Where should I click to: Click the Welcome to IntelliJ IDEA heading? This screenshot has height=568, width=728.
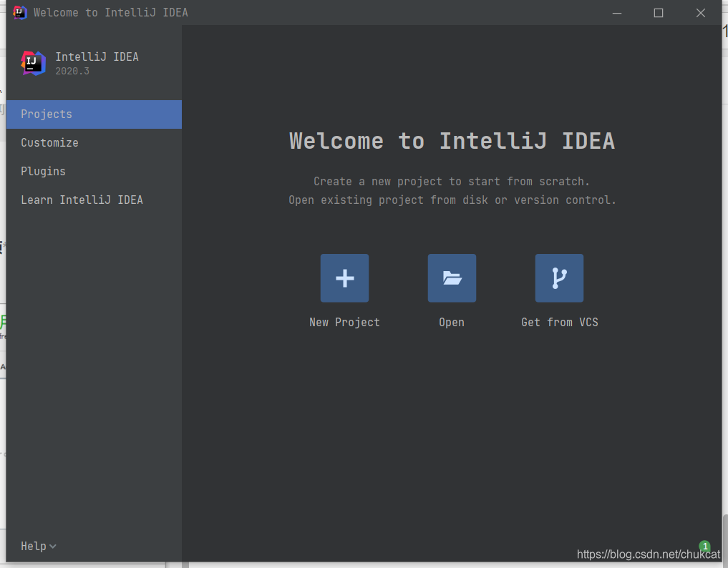(452, 141)
